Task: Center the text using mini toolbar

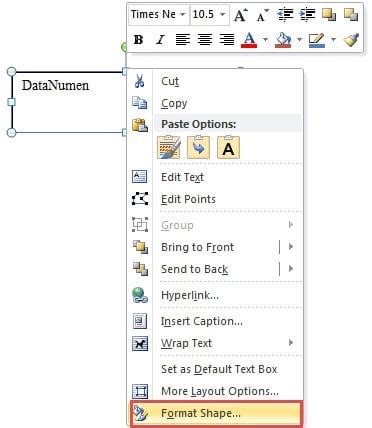Action: pos(205,40)
